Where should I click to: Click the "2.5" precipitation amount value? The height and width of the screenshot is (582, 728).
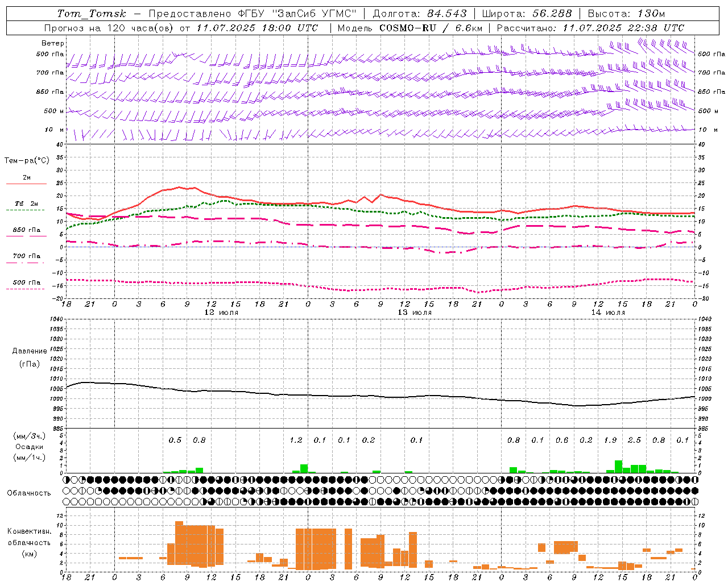click(x=634, y=440)
